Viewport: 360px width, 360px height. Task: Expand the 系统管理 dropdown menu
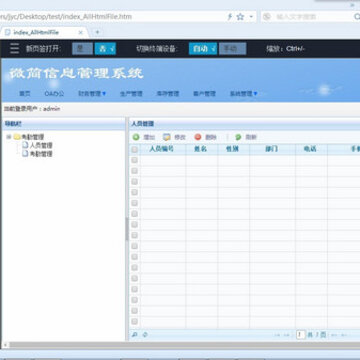(x=244, y=94)
